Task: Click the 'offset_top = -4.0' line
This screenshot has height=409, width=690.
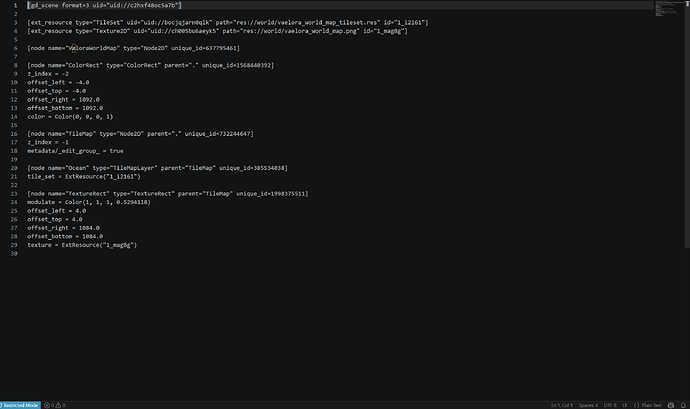Action: click(x=56, y=91)
